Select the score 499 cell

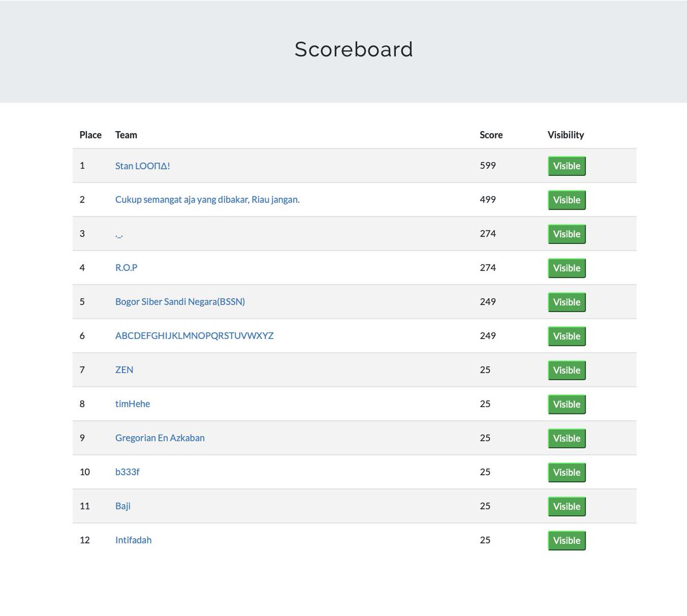[x=488, y=200]
